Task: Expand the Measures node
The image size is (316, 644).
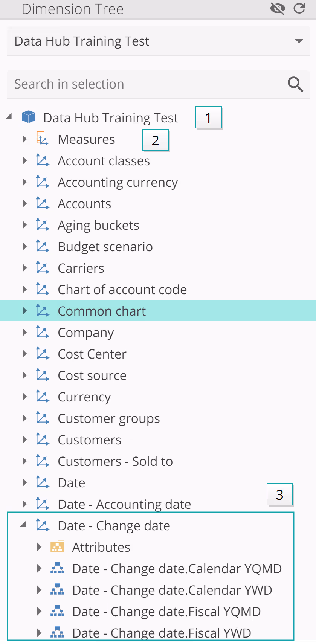Action: tap(24, 139)
